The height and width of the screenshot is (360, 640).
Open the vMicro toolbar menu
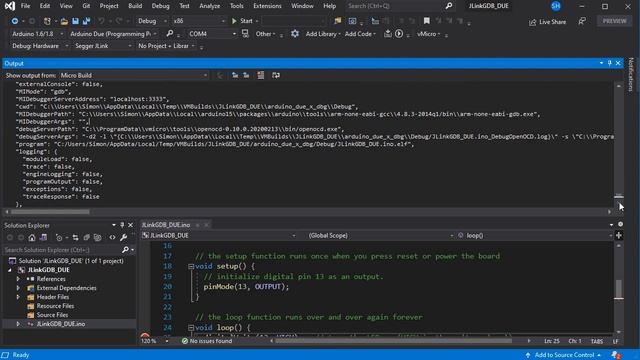tap(429, 34)
